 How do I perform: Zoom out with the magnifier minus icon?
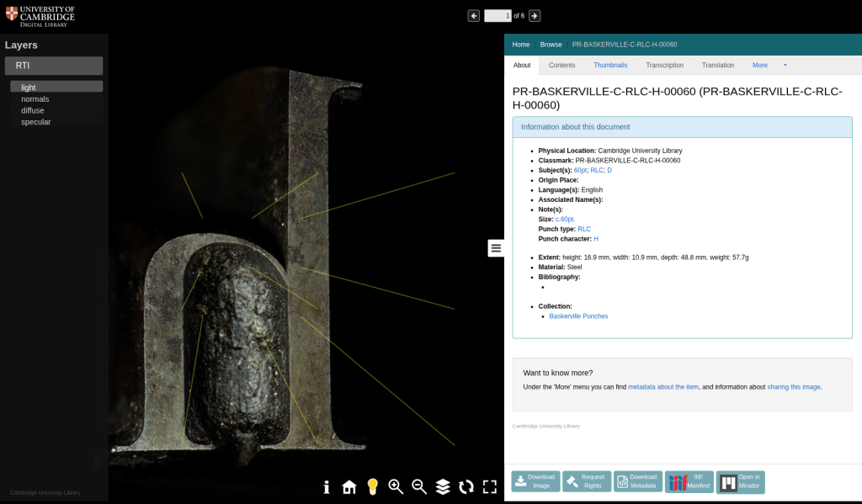(419, 487)
